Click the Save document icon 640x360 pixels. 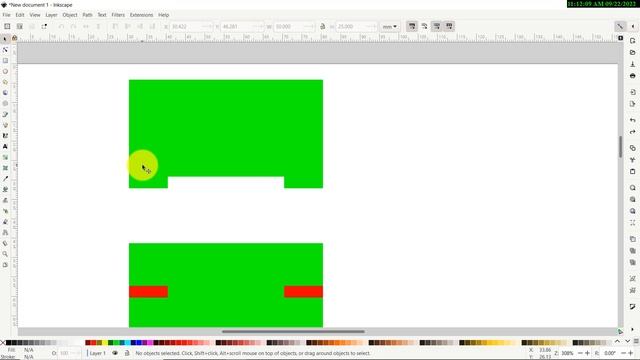click(633, 64)
